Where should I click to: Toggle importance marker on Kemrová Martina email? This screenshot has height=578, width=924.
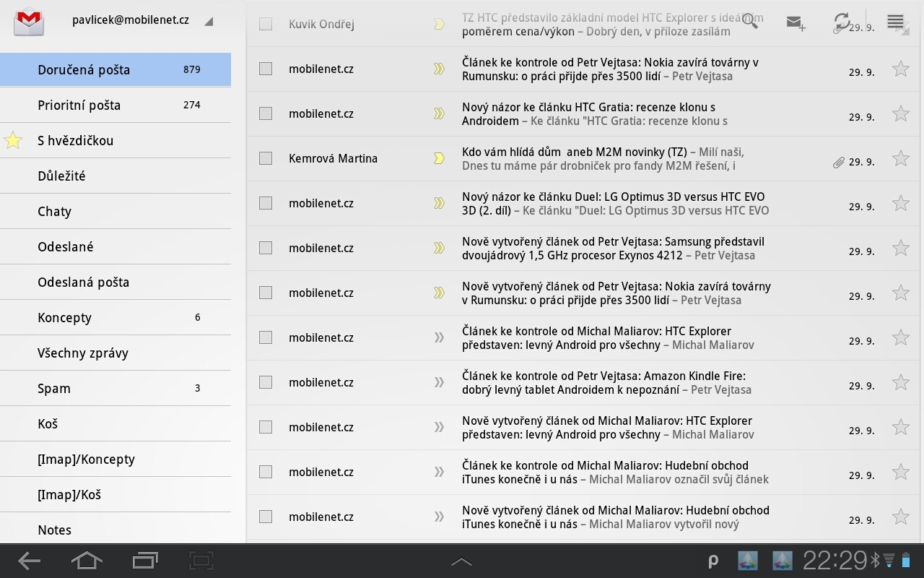pos(439,158)
